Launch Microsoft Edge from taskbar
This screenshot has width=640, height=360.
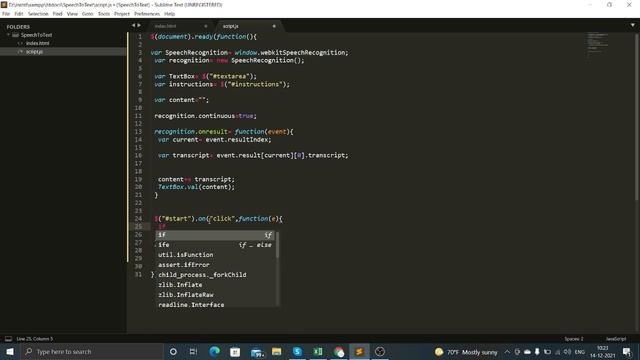tap(214, 351)
